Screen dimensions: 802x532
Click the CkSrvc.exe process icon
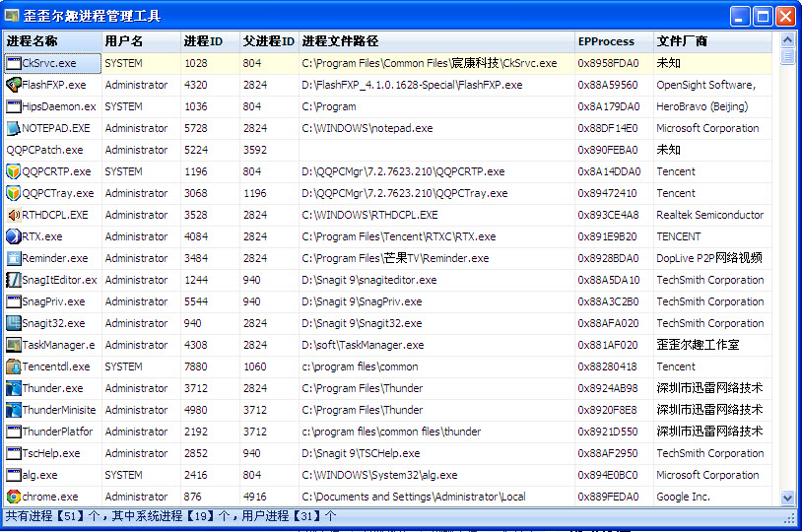pos(13,63)
